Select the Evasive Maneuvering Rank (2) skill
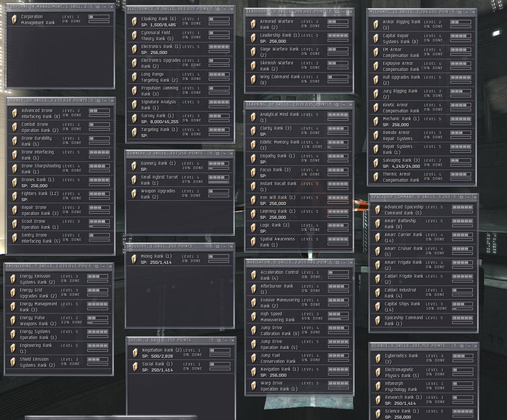 coord(300,303)
